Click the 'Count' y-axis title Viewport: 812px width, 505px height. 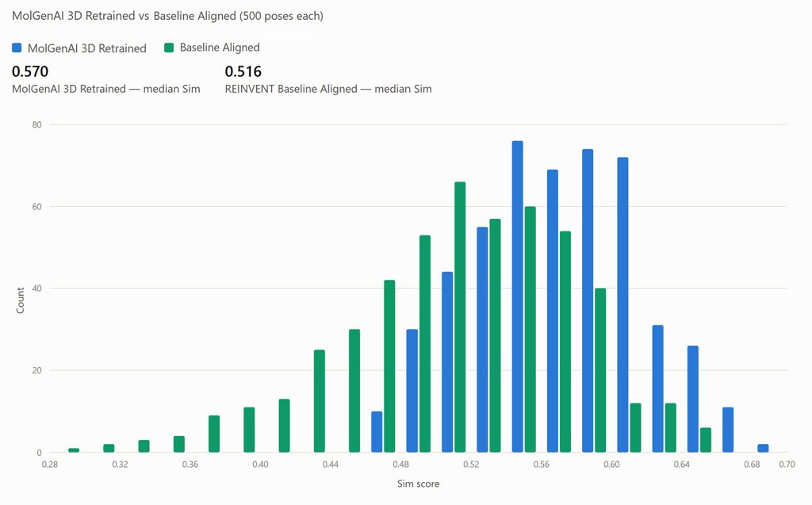coord(20,300)
